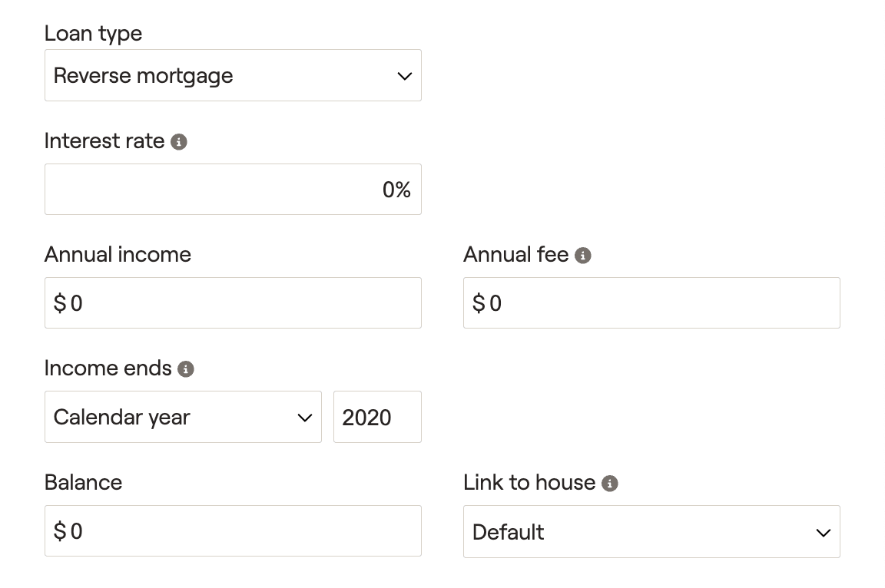This screenshot has height=588, width=885.
Task: Click the chevron arrow in Loan type box
Action: 405,76
